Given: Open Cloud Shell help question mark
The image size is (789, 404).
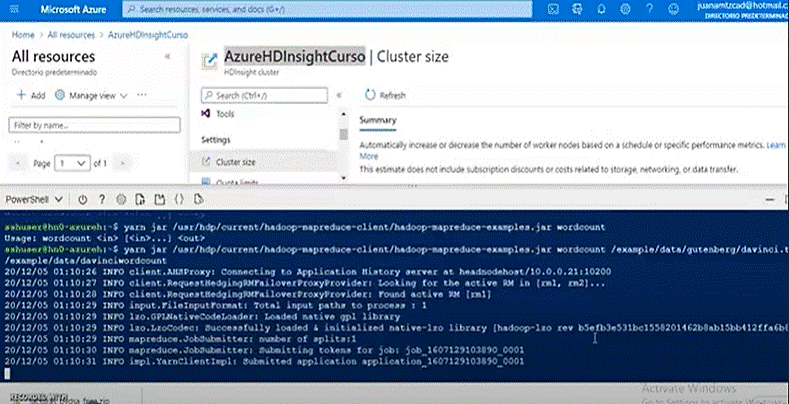Looking at the screenshot, I should (102, 200).
